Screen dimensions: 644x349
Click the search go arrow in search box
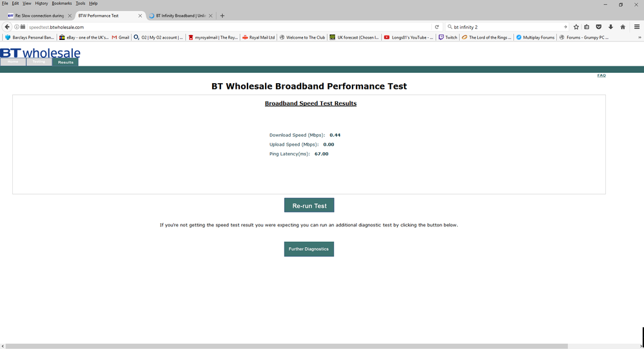tap(565, 27)
